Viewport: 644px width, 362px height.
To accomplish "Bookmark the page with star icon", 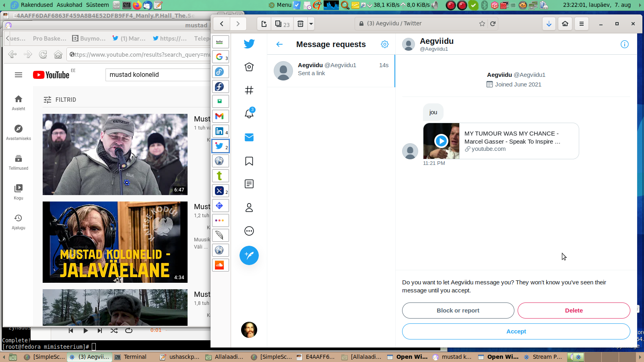I will click(x=482, y=24).
